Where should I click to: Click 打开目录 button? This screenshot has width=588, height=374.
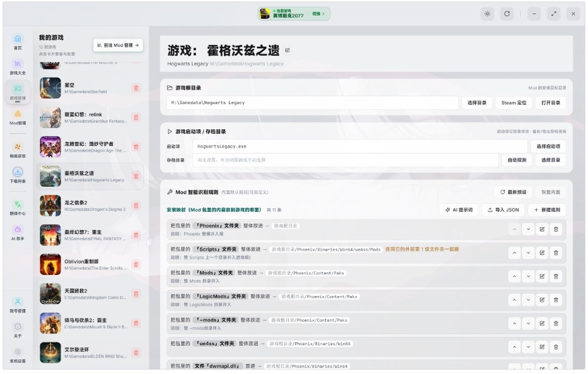point(550,102)
